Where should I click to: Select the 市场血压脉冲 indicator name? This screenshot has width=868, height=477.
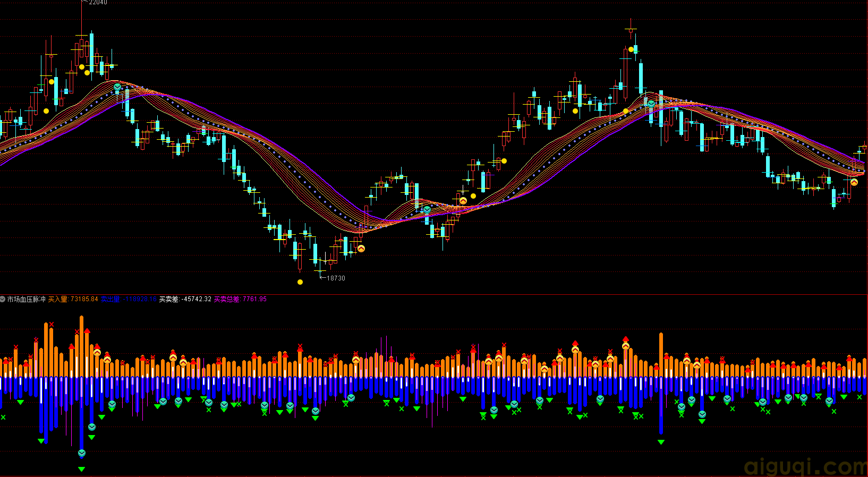27,299
